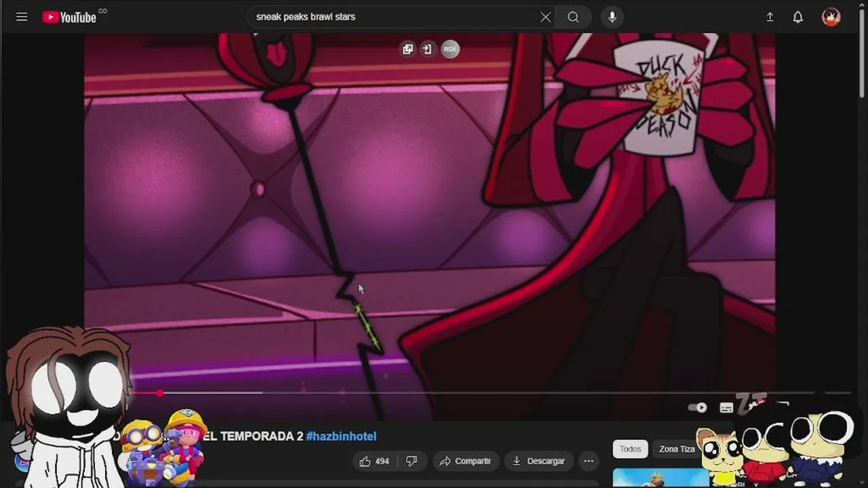Like the video with 494 likes
868x488 pixels.
374,461
